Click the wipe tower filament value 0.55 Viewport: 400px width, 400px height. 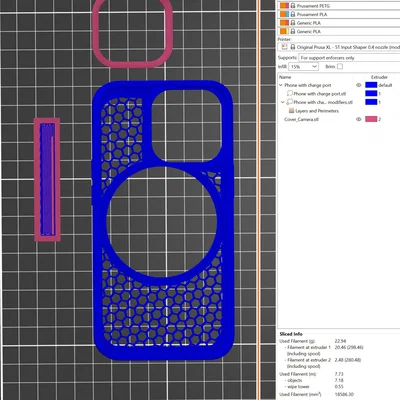pyautogui.click(x=339, y=387)
